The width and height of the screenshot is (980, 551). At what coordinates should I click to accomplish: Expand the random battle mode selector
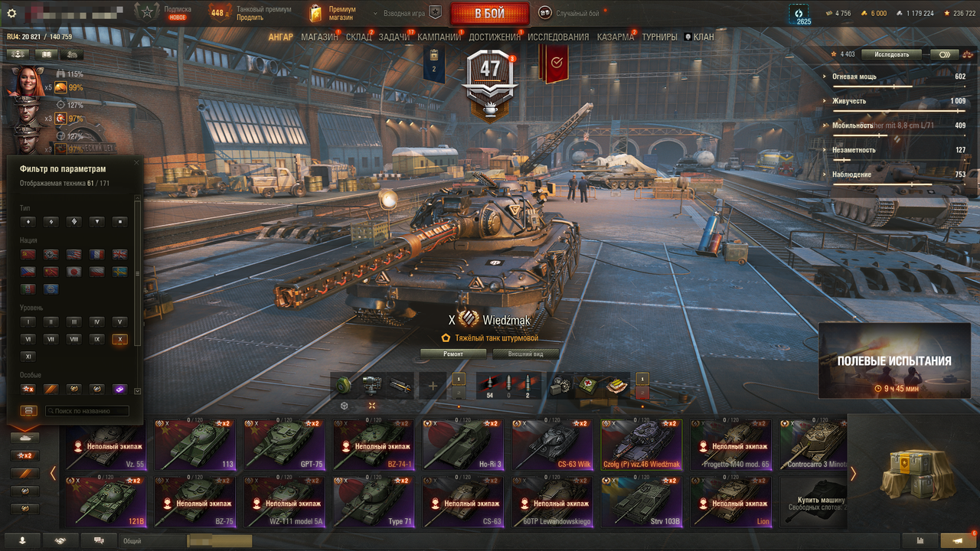(570, 13)
